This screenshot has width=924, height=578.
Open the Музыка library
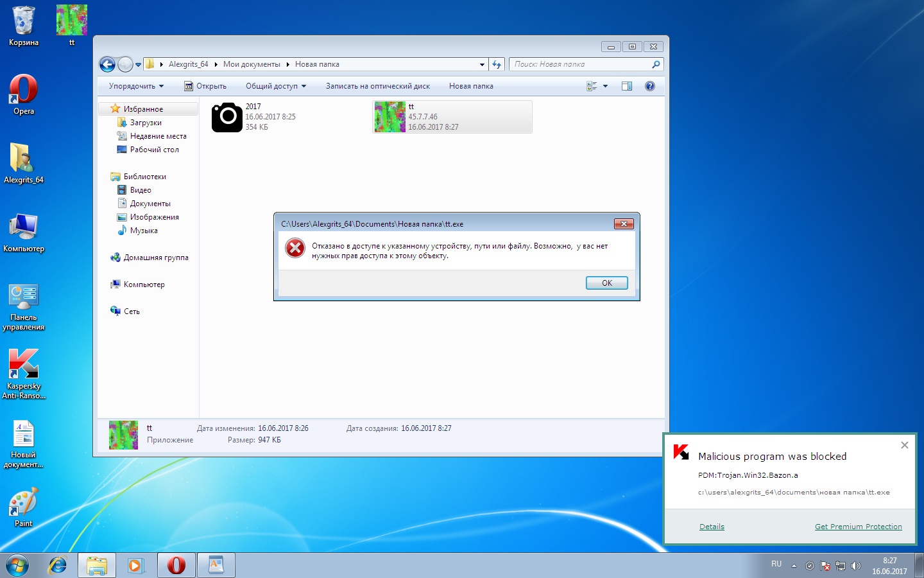point(144,231)
